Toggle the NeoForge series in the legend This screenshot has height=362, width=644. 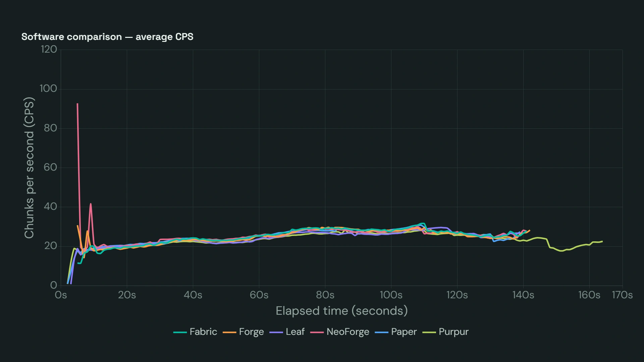click(340, 332)
